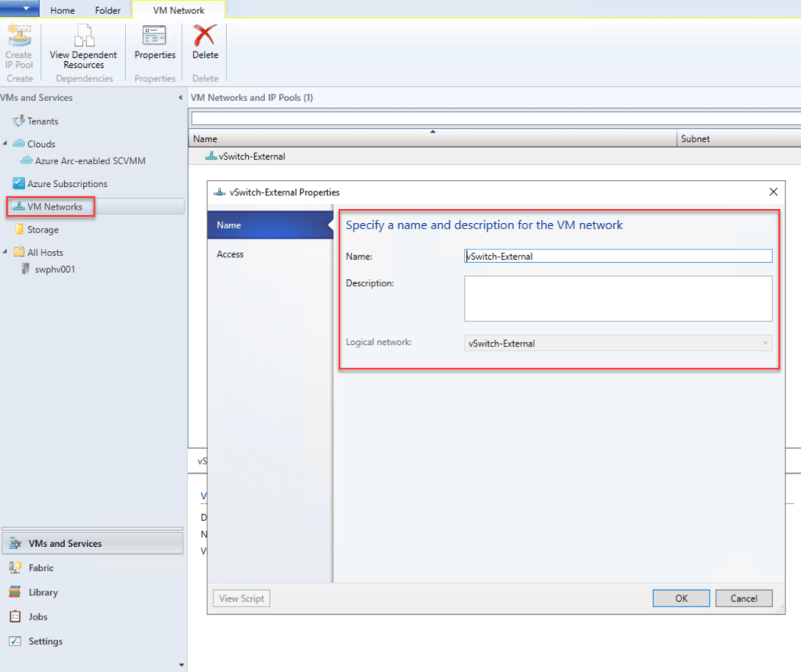Collapse the Clouds tree node
This screenshot has height=672, width=801.
pos(6,144)
